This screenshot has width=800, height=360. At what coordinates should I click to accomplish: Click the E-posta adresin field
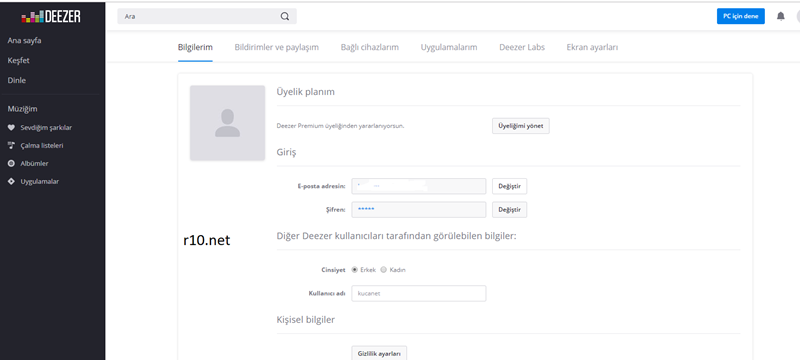(x=418, y=186)
